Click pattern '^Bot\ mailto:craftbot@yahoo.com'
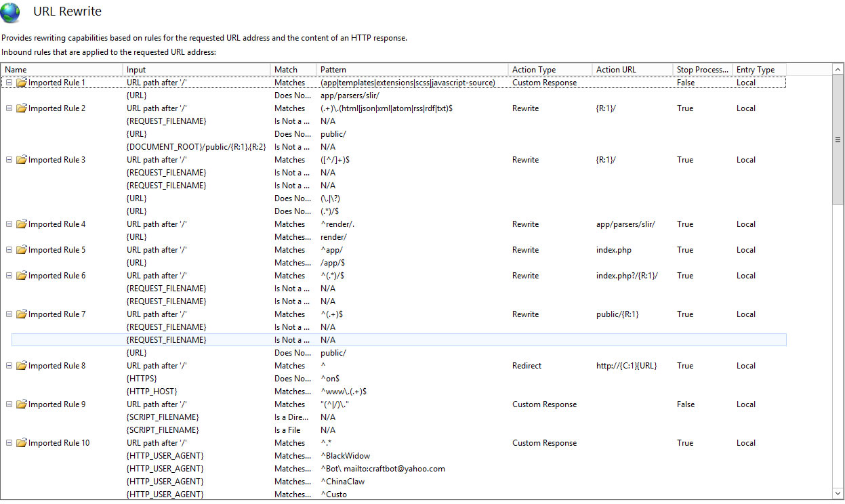 (x=383, y=469)
